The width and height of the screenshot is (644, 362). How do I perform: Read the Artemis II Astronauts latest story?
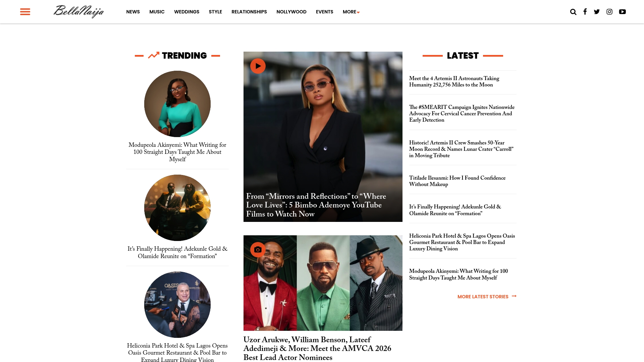(454, 82)
